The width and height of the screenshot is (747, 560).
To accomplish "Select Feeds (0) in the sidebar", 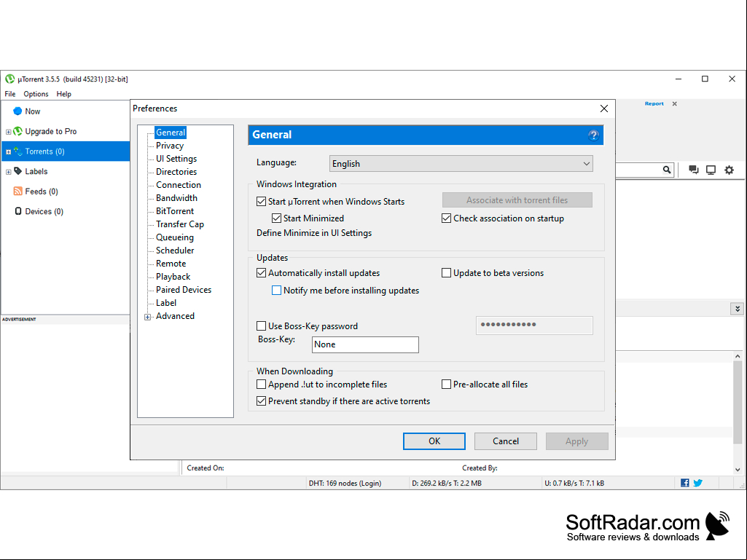I will pos(42,192).
